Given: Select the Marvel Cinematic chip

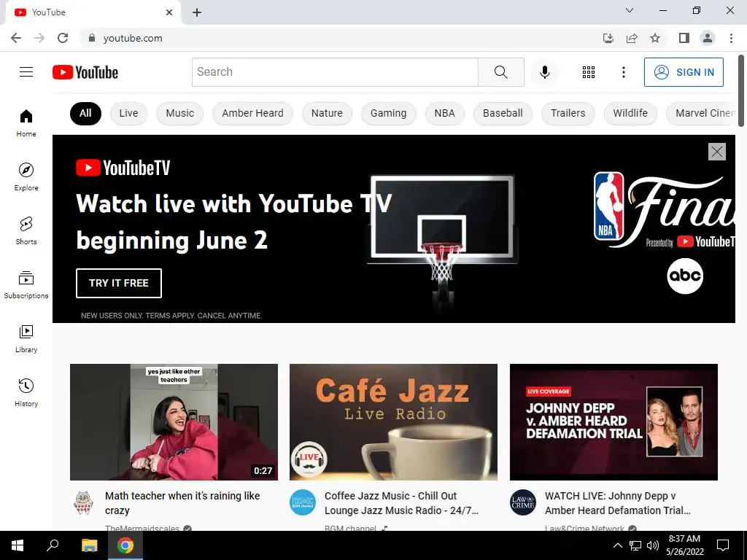Looking at the screenshot, I should tap(701, 113).
